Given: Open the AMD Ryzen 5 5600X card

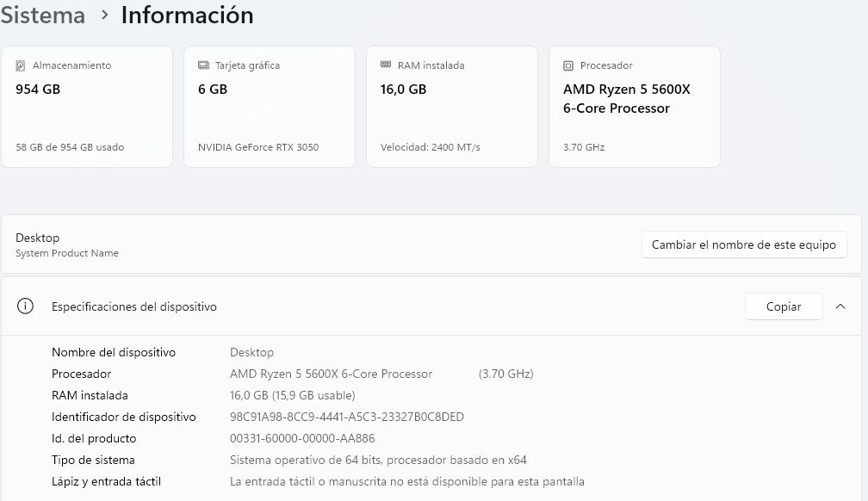Looking at the screenshot, I should click(x=635, y=107).
